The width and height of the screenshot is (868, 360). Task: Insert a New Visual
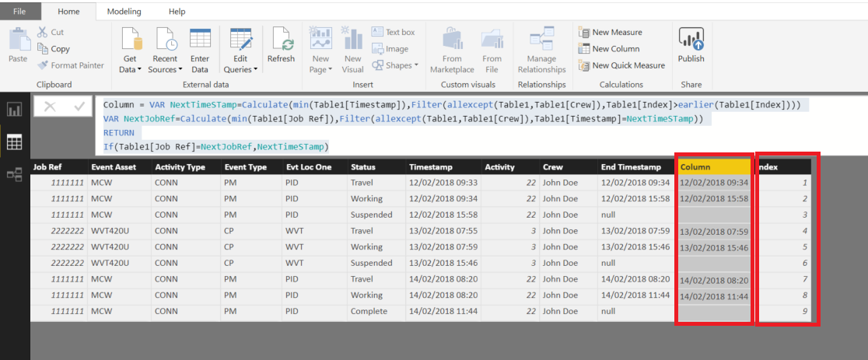point(352,50)
